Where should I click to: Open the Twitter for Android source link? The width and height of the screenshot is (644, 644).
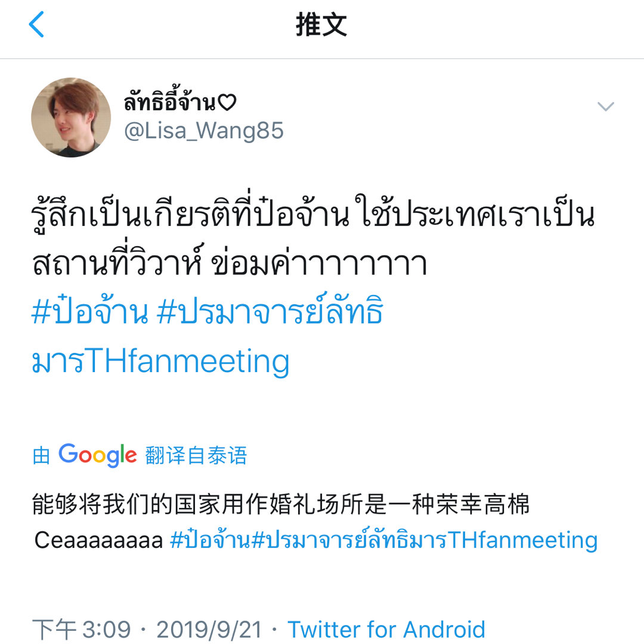[386, 629]
